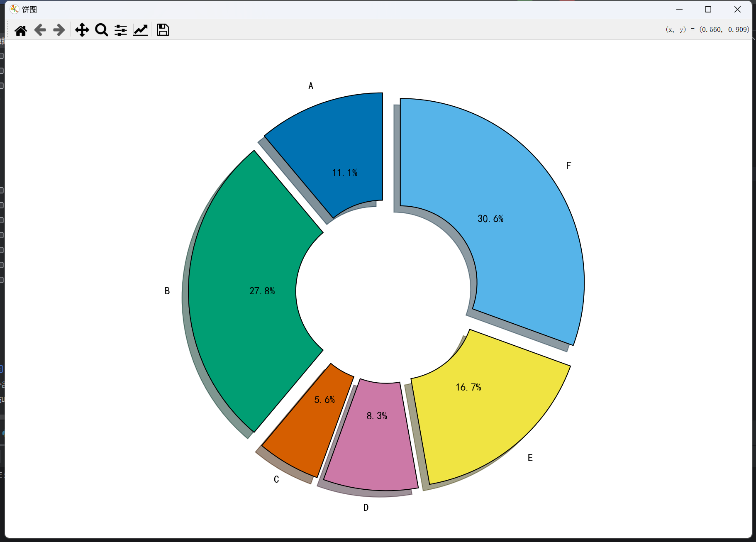Open Edit axis and curve parameters icon
The height and width of the screenshot is (542, 756).
140,30
